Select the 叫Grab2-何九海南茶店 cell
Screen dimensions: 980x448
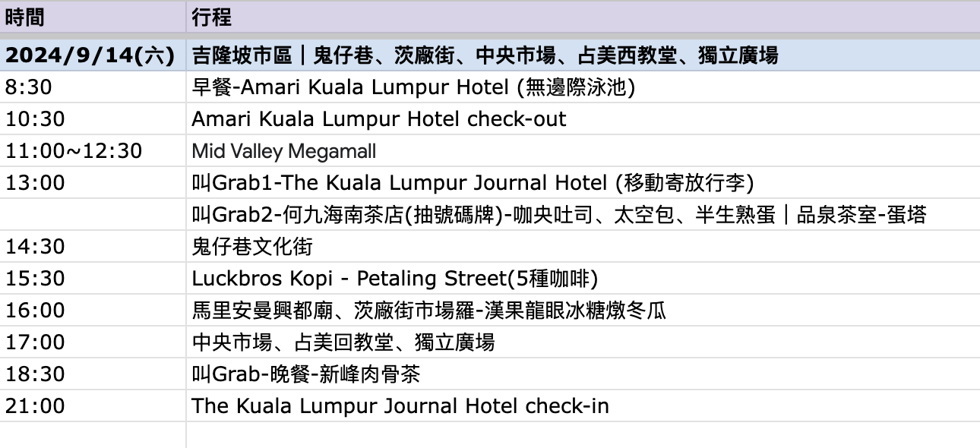point(583,215)
